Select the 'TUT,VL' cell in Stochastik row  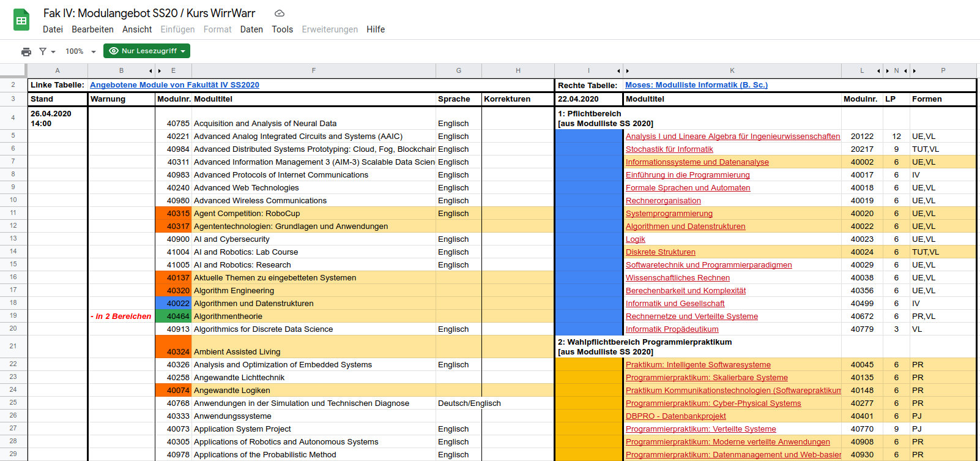pos(942,149)
